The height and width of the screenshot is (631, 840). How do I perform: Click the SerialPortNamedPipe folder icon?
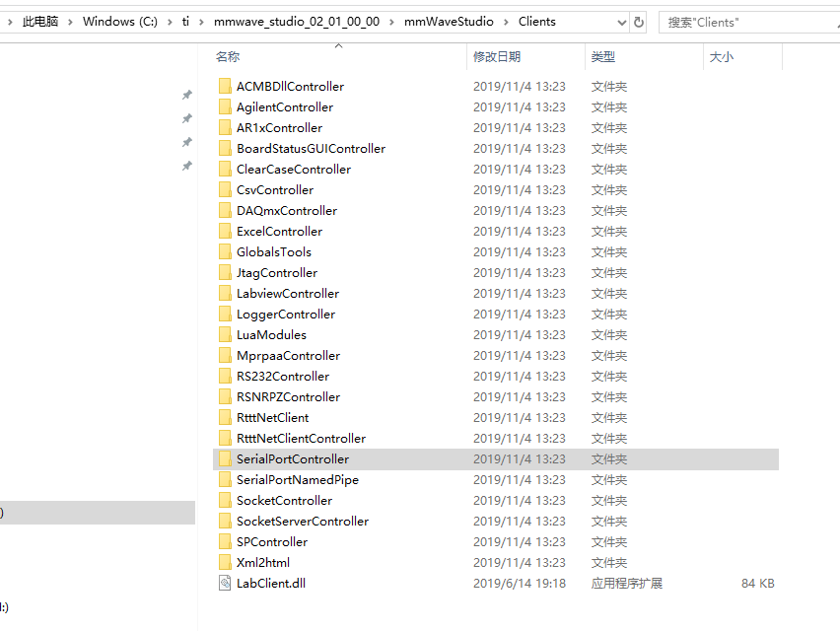pos(225,480)
